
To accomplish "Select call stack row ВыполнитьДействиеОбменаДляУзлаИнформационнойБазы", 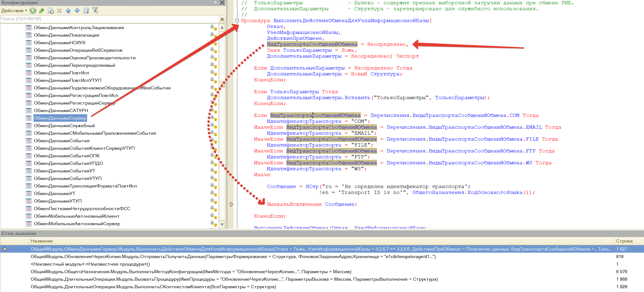I will 322,249.
